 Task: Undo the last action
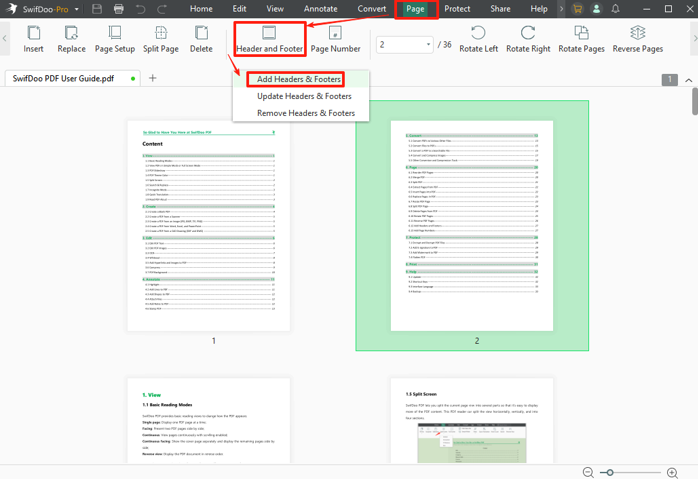(140, 9)
